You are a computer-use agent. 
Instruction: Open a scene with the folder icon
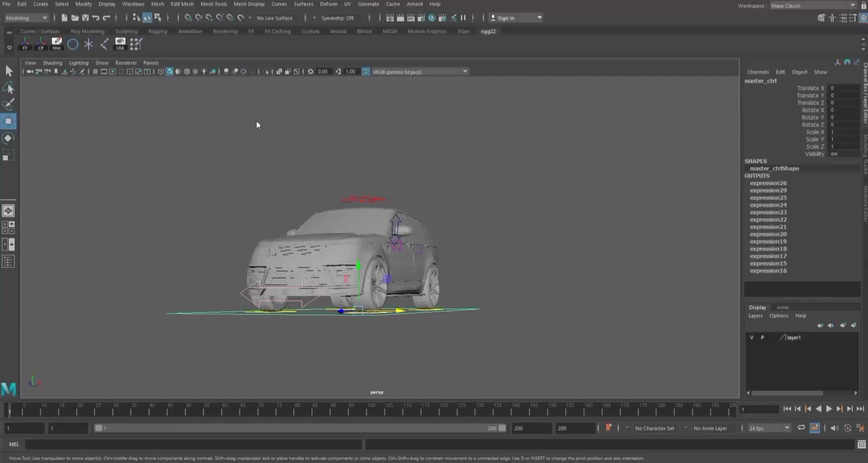tap(75, 18)
